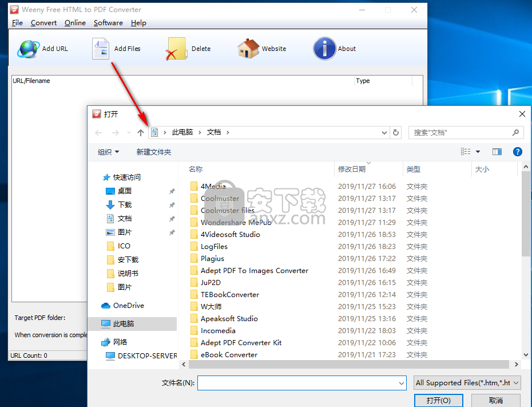Select Adept PDF Converter Kit folder
Image resolution: width=532 pixels, height=407 pixels.
pyautogui.click(x=241, y=343)
